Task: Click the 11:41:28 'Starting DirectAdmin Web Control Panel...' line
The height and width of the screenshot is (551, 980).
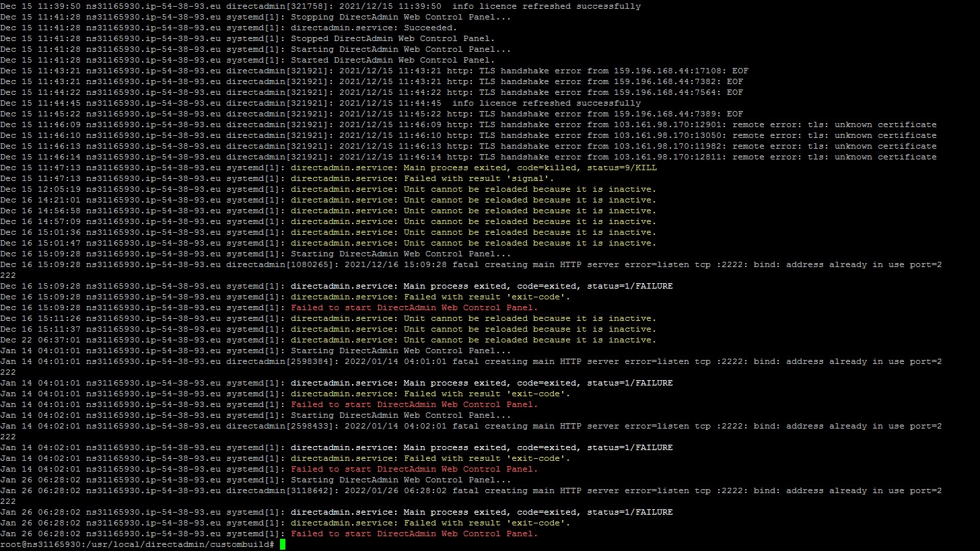Action: coord(256,49)
